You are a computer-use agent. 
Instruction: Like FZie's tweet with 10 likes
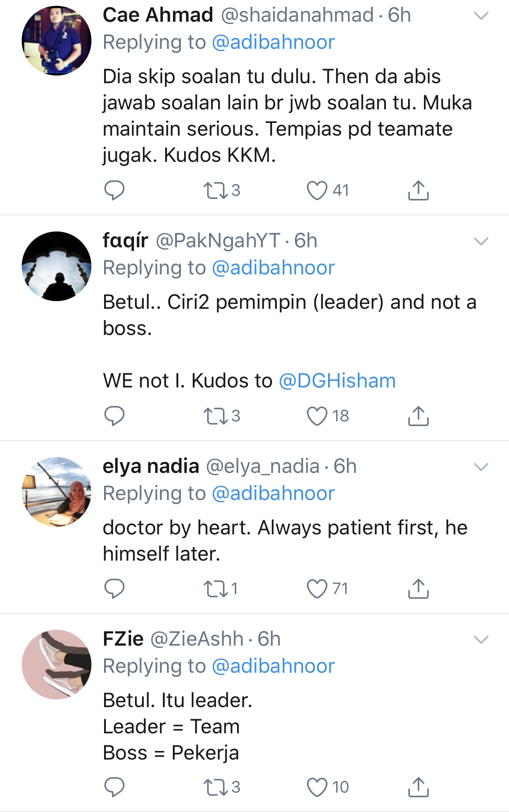[317, 787]
